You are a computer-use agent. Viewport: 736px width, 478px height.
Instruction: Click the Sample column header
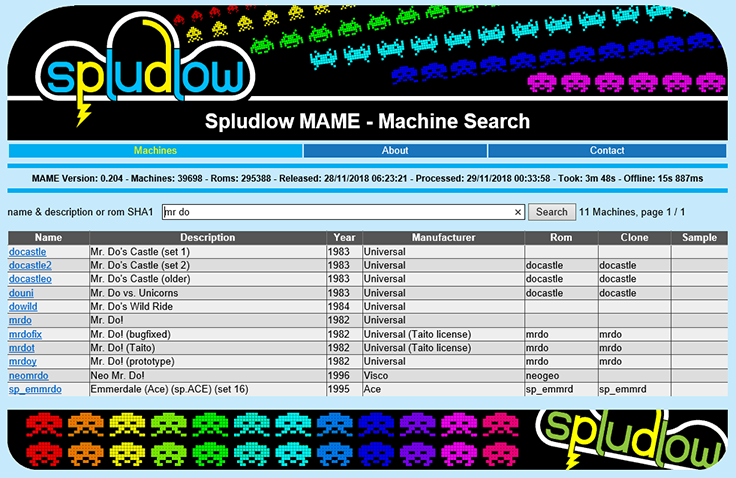pyautogui.click(x=699, y=238)
